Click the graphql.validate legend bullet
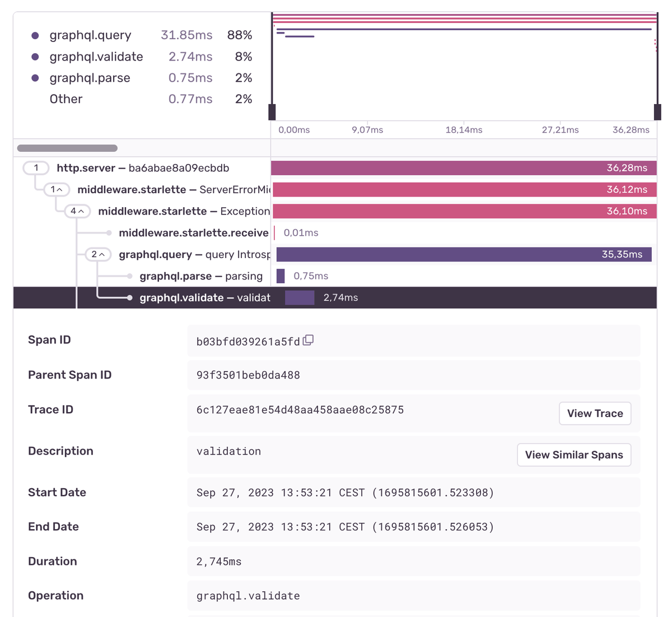Image resolution: width=672 pixels, height=617 pixels. pyautogui.click(x=36, y=56)
